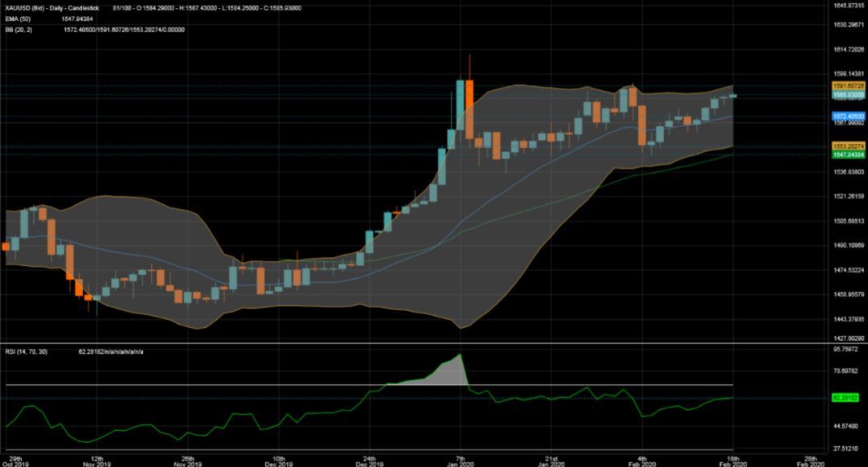Click the 1474.53224 price axis label
Image resolution: width=868 pixels, height=467 pixels.
click(849, 270)
